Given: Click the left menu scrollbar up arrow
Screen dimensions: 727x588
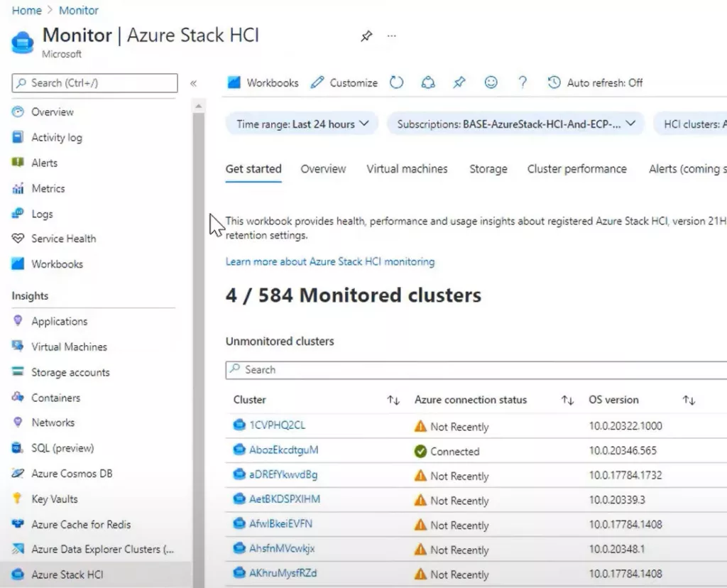Looking at the screenshot, I should [199, 107].
